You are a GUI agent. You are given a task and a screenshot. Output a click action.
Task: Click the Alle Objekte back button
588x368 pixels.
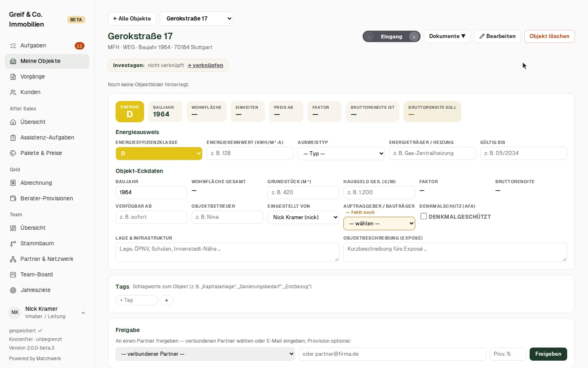click(132, 18)
